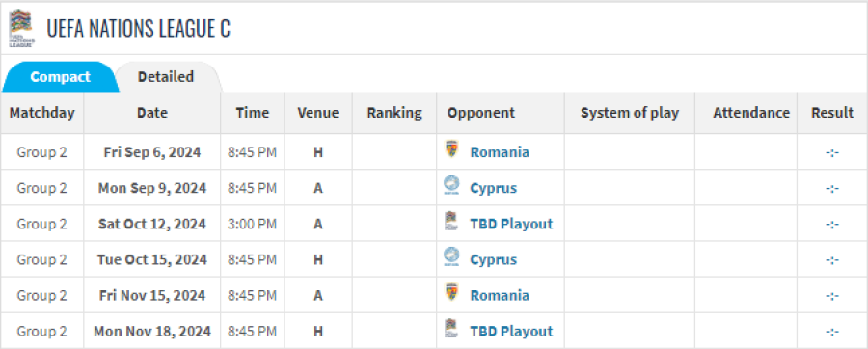Open Romania link for Sep 6 match
The width and height of the screenshot is (868, 349).
click(x=500, y=152)
